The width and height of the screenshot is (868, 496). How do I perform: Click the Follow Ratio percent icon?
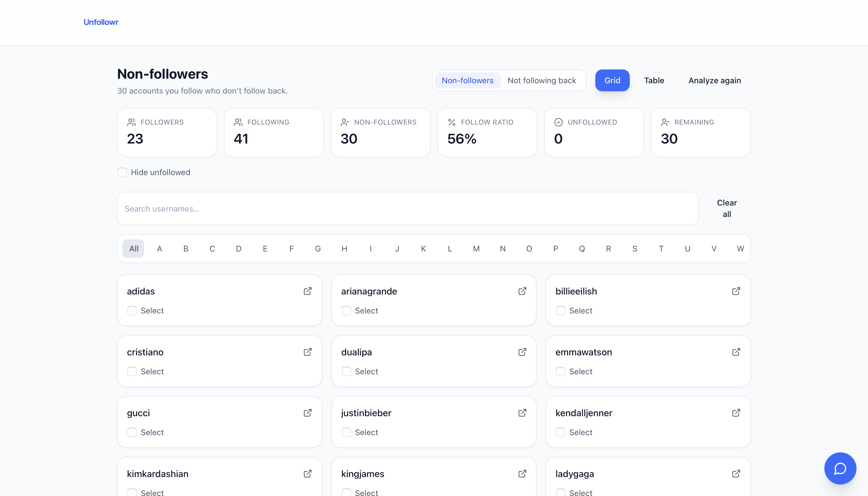452,122
